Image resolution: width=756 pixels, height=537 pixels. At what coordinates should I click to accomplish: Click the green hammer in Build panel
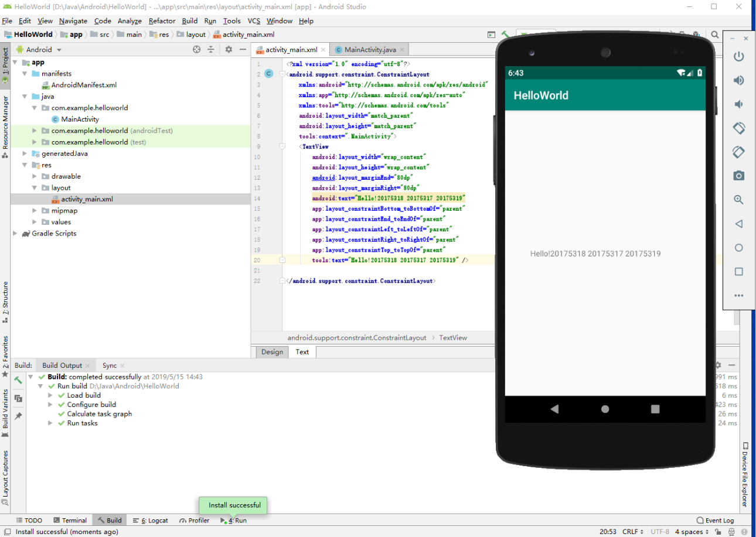[x=18, y=380]
